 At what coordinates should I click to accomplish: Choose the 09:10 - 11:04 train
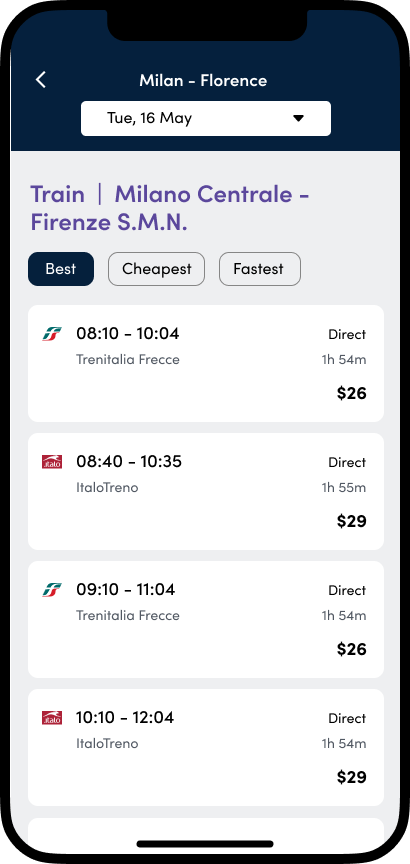tap(206, 619)
